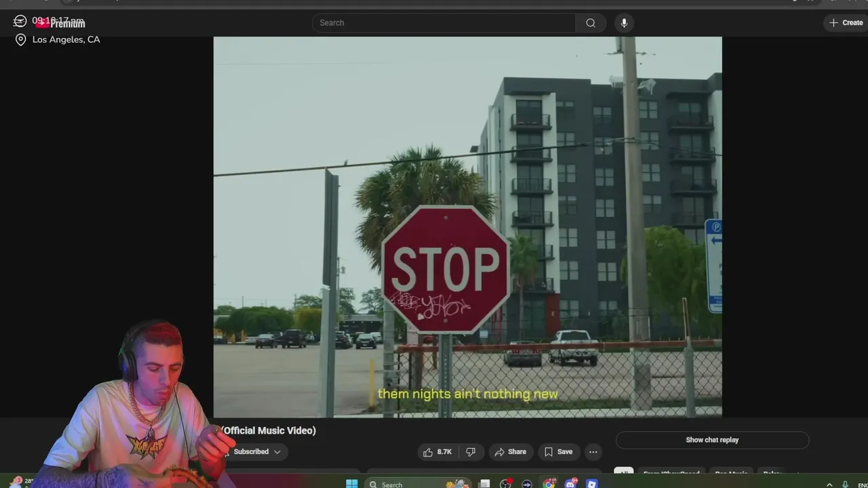
Task: Focus the YouTube search field
Action: pyautogui.click(x=444, y=23)
